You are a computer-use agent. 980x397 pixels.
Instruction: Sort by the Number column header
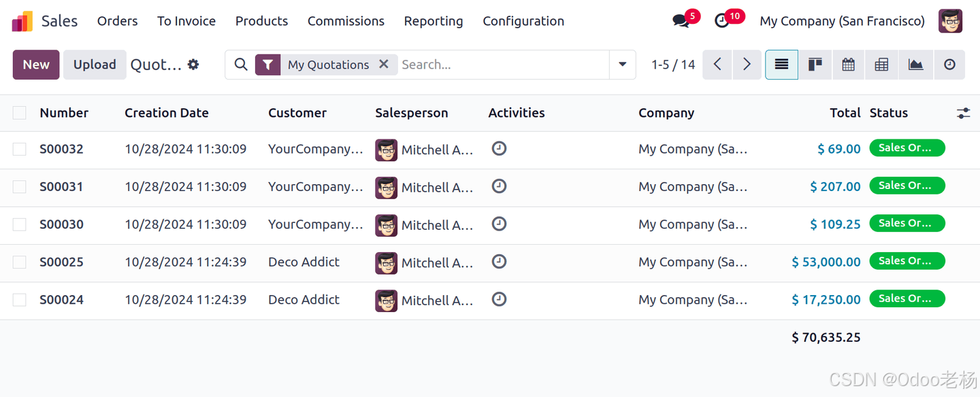point(64,113)
